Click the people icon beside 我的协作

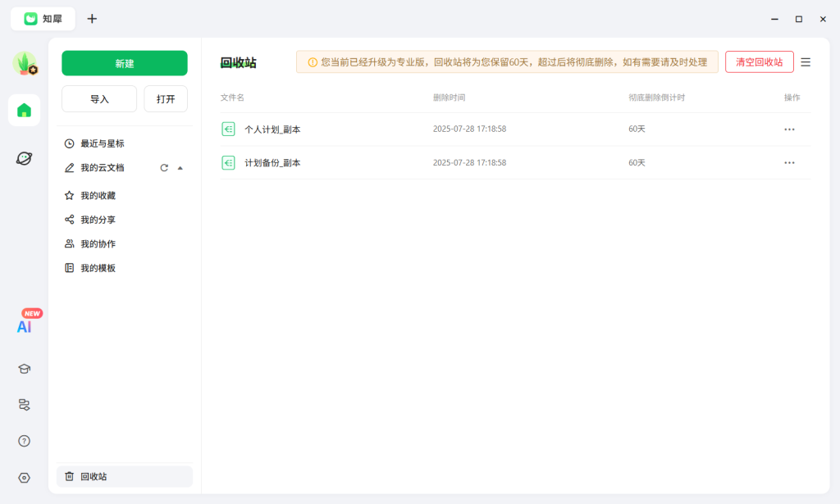click(69, 243)
